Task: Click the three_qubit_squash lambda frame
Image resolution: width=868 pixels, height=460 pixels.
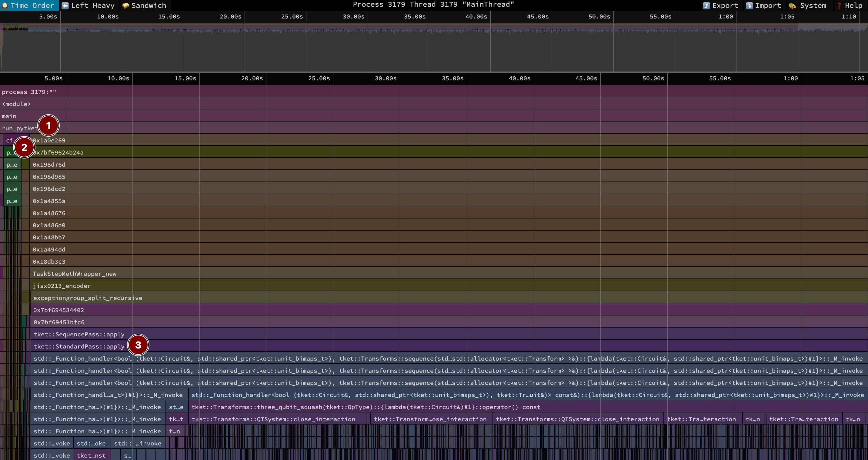Action: coord(366,407)
